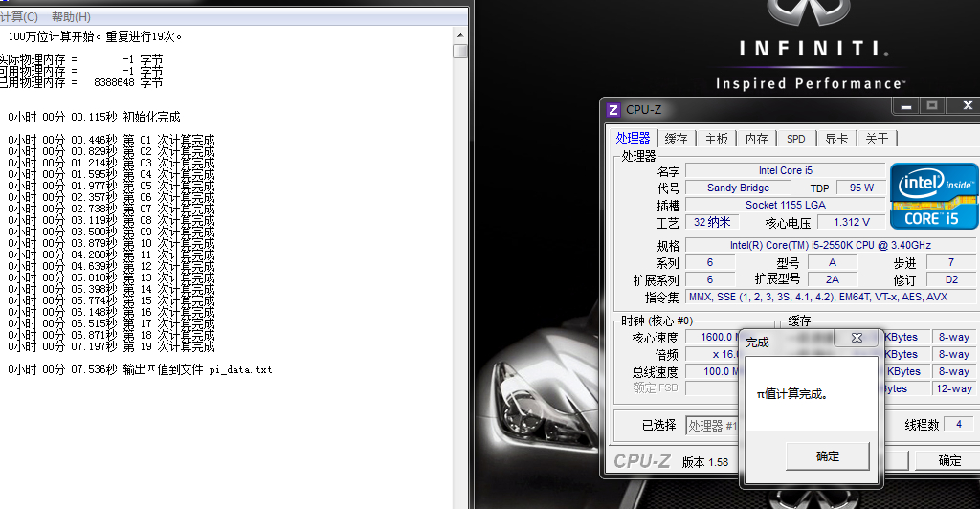Click the 名字 field Intel Core i5
This screenshot has width=980, height=509.
[x=785, y=170]
